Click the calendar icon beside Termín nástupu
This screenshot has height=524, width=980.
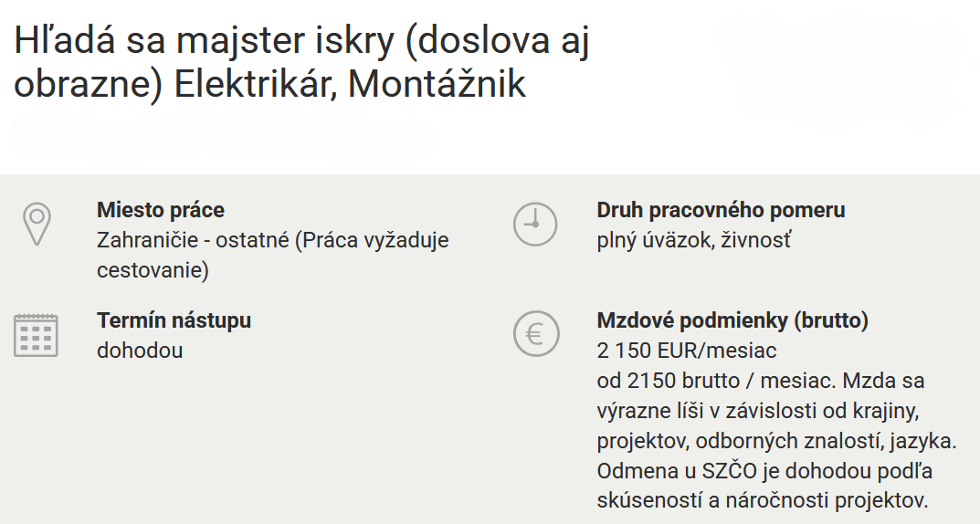pos(37,335)
